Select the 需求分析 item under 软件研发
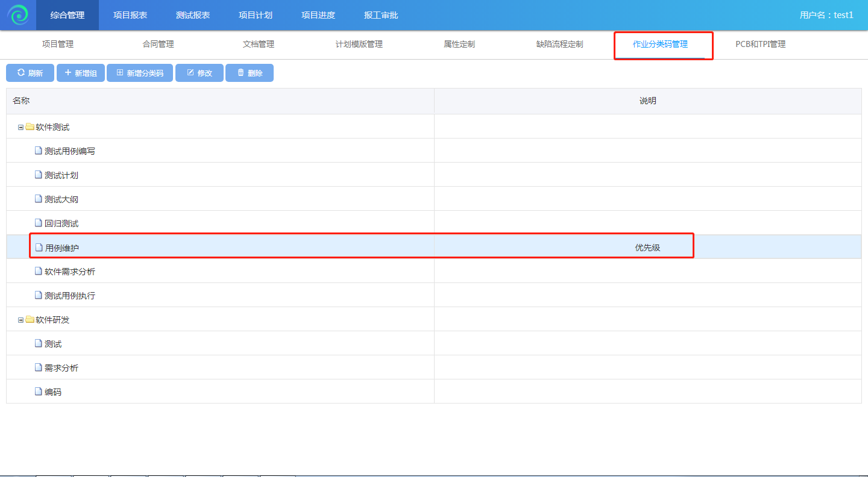868x477 pixels. point(61,368)
